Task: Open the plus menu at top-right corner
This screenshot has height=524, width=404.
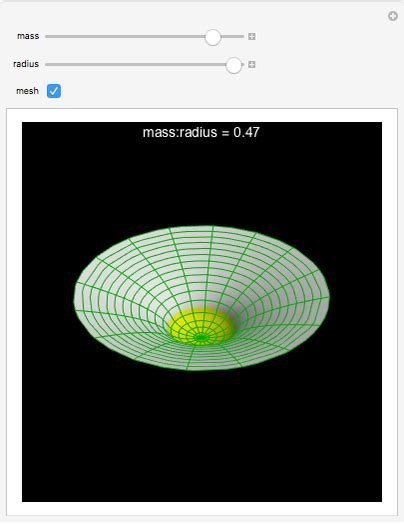Action: point(393,16)
